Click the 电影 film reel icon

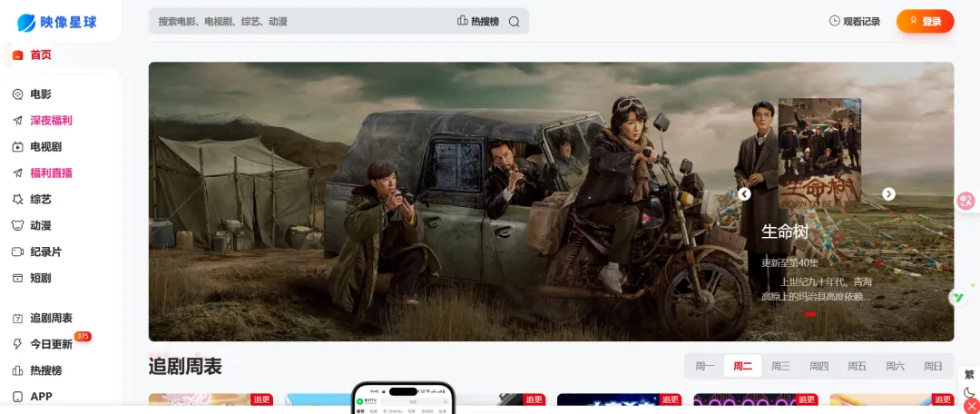pyautogui.click(x=17, y=94)
